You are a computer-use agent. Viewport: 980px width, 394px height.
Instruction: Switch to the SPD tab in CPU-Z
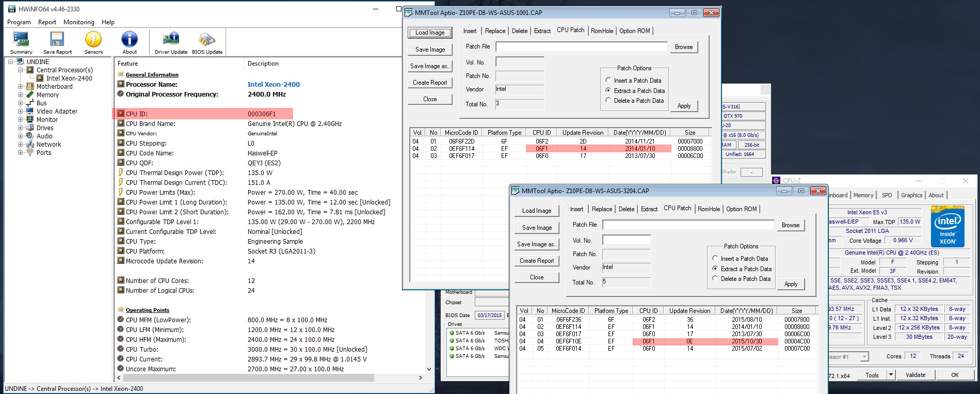pyautogui.click(x=887, y=195)
